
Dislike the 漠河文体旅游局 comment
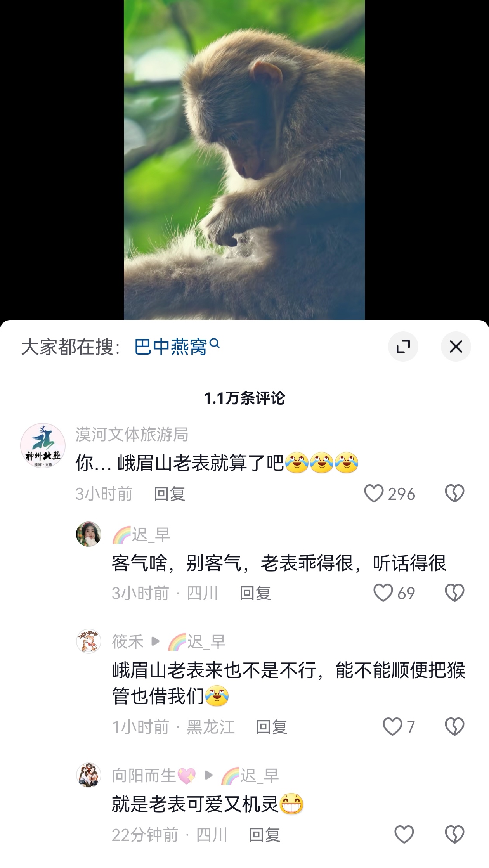pos(454,494)
